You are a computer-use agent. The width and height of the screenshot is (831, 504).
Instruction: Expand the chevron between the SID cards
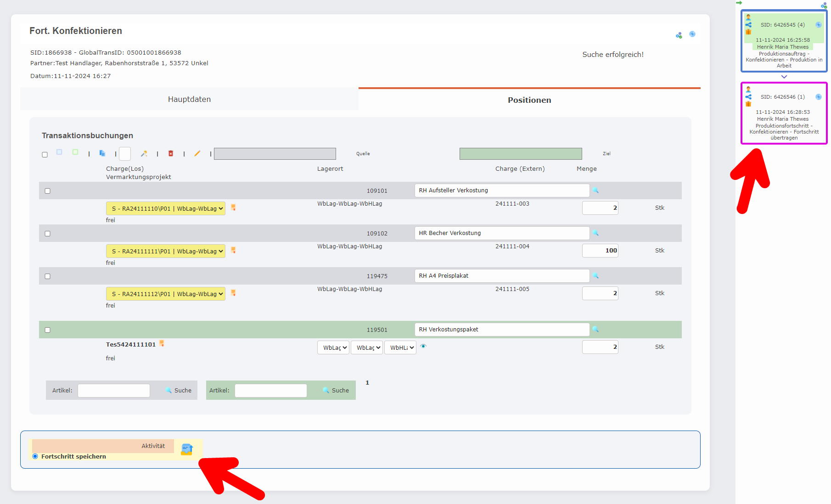point(784,77)
